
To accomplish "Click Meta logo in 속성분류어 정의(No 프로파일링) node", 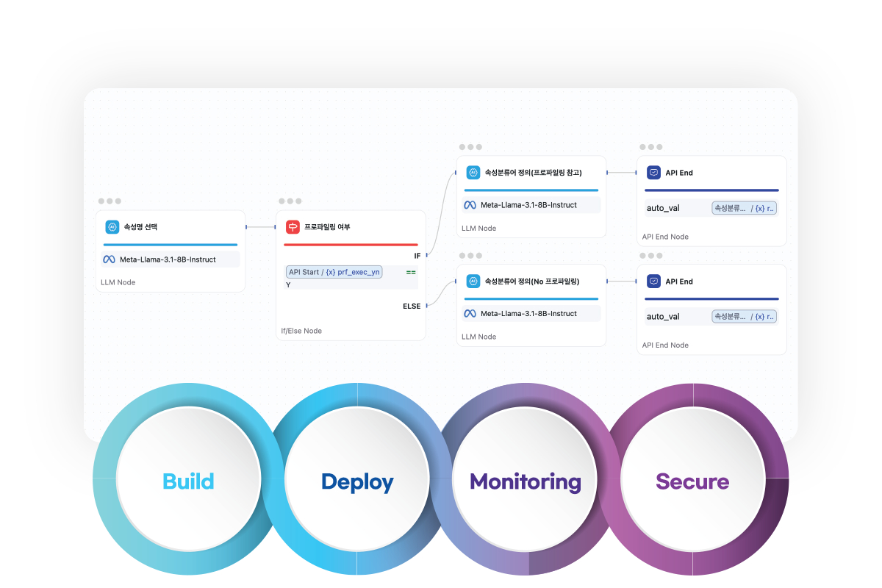I will pyautogui.click(x=470, y=314).
